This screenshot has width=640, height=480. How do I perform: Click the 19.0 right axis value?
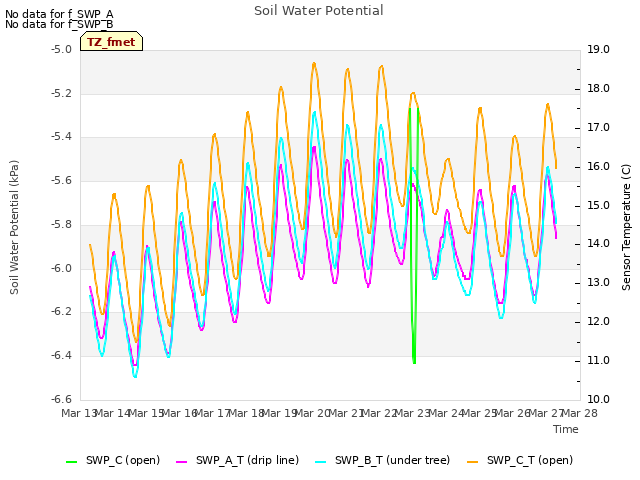598,50
